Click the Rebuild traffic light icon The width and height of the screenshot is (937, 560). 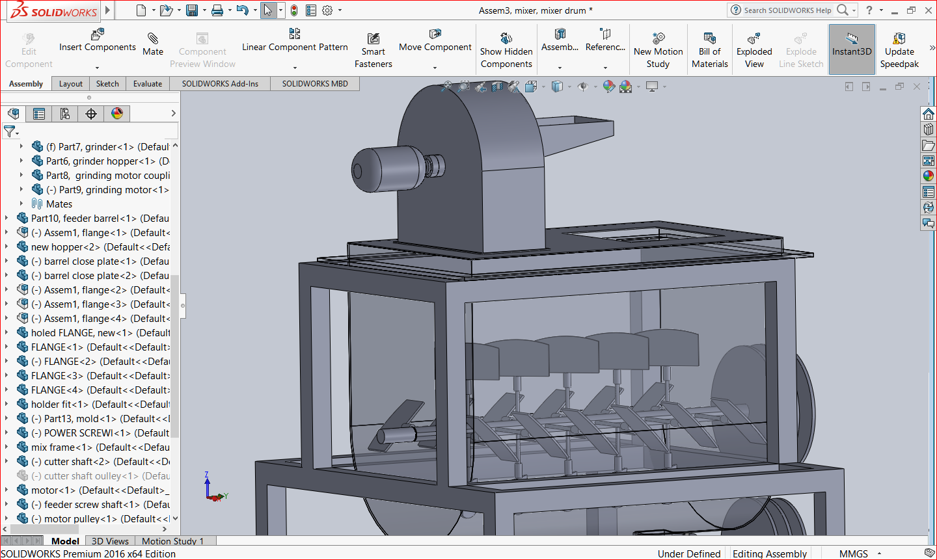[x=294, y=10]
